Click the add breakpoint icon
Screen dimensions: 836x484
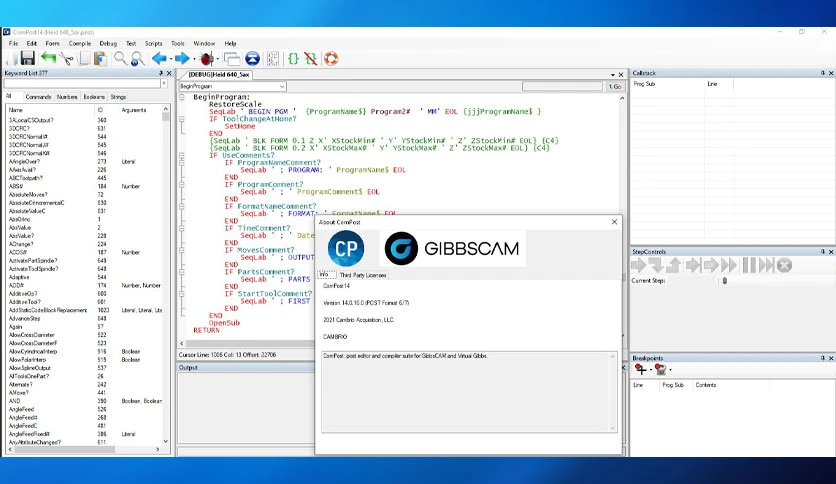(x=640, y=369)
